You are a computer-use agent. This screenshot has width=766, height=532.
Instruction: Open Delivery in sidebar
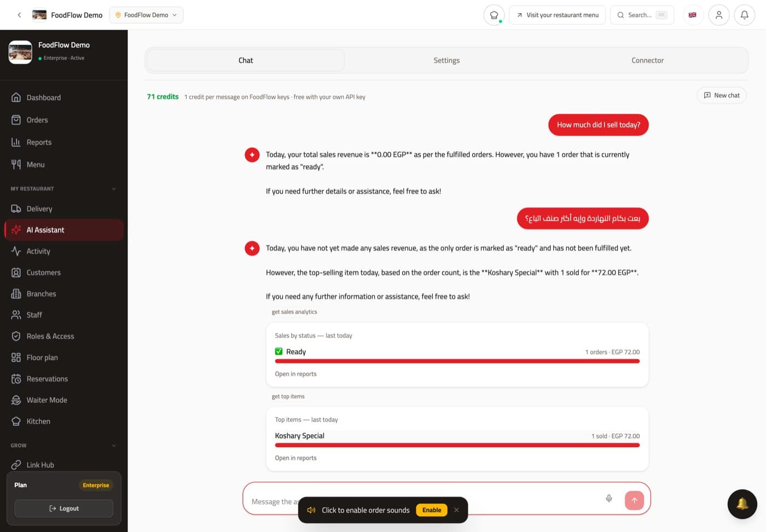pyautogui.click(x=64, y=209)
